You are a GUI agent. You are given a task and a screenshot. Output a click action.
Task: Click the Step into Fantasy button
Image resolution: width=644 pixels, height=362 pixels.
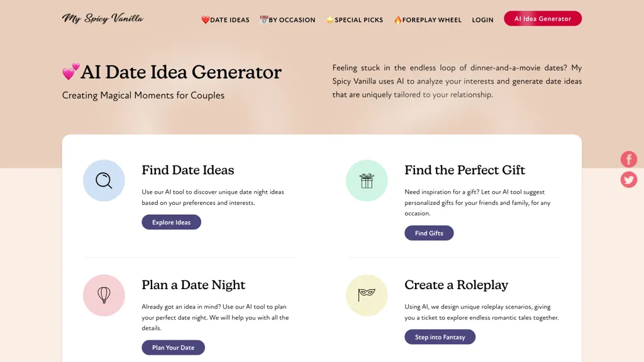[440, 337]
